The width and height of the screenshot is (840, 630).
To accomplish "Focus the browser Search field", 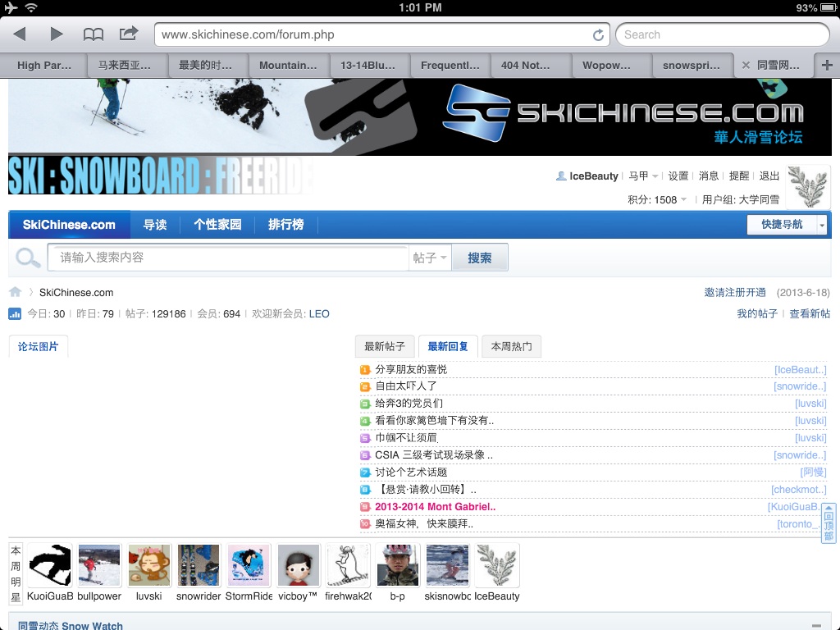I will (x=722, y=34).
